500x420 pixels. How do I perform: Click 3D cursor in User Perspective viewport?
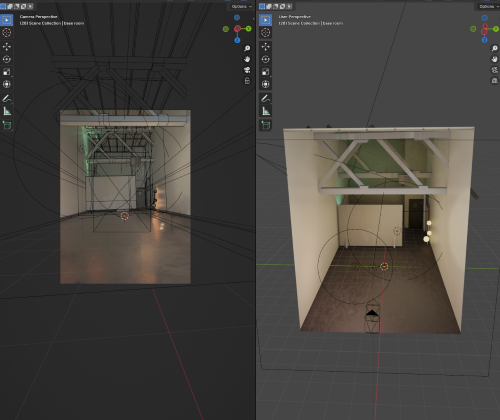pos(384,266)
